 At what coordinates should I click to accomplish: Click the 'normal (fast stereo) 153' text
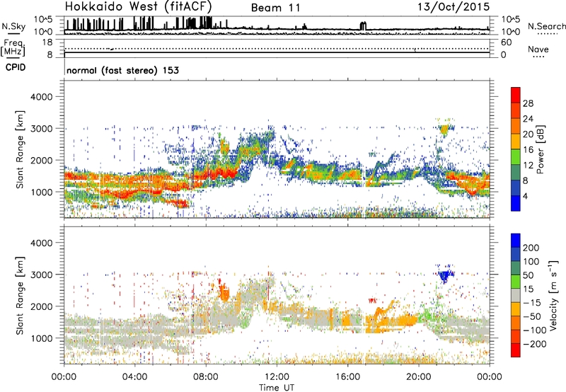click(122, 70)
